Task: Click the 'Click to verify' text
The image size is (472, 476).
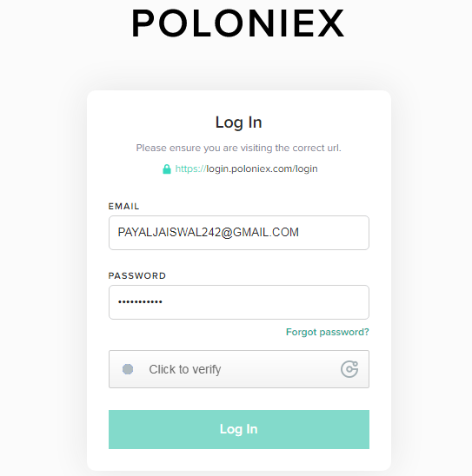Action: [185, 369]
